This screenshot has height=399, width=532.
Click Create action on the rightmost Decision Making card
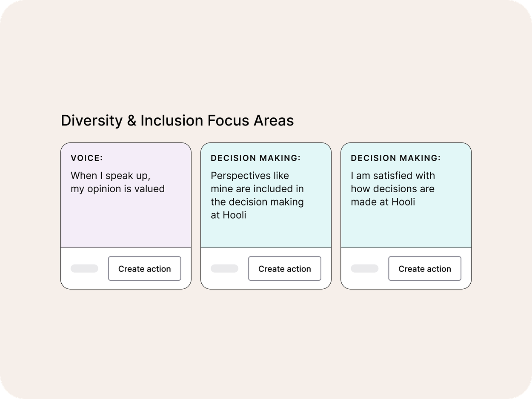click(x=424, y=268)
